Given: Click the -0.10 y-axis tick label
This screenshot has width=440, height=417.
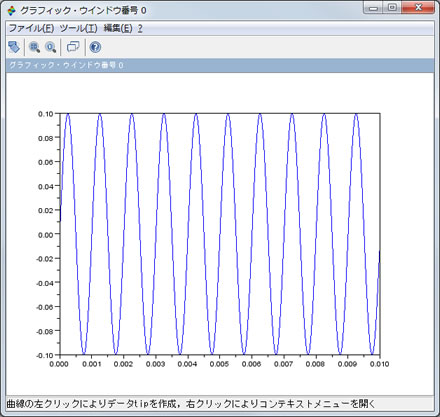Looking at the screenshot, I should point(45,355).
